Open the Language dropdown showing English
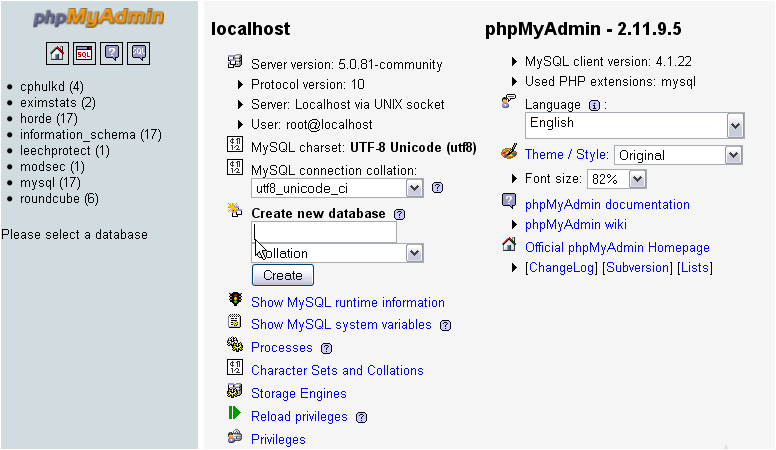Image resolution: width=776 pixels, height=450 pixels. pyautogui.click(x=634, y=126)
